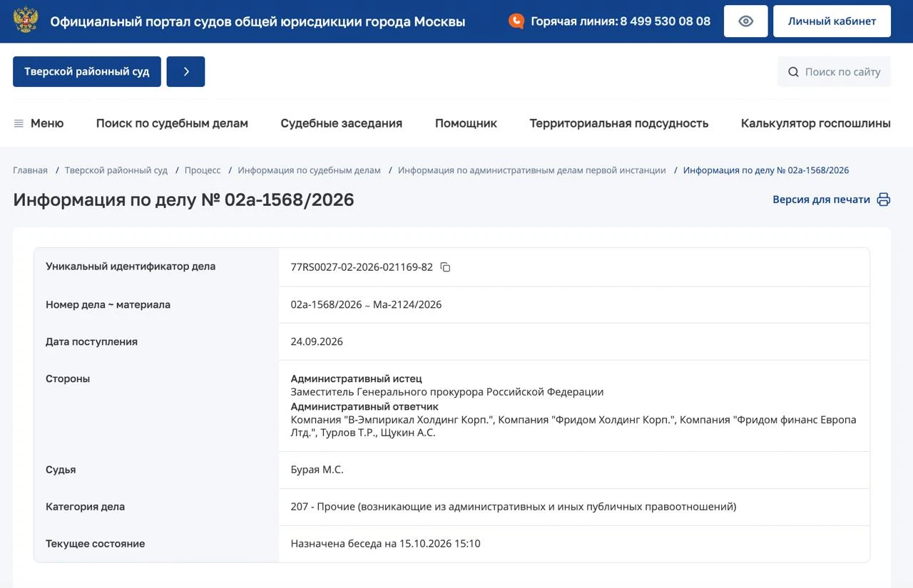The image size is (913, 588).
Task: Click the identifier 77RS0027-02-2026-021169-82
Action: point(362,267)
